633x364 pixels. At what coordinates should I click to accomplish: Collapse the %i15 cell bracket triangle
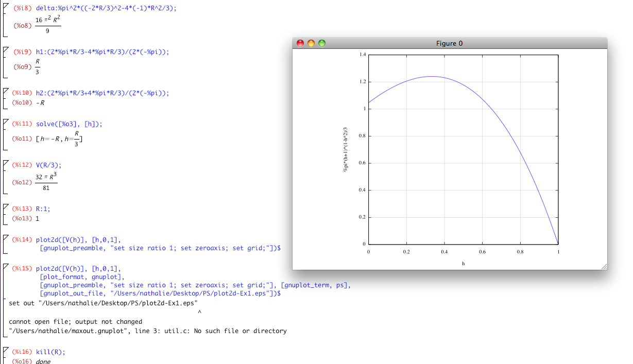5,266
